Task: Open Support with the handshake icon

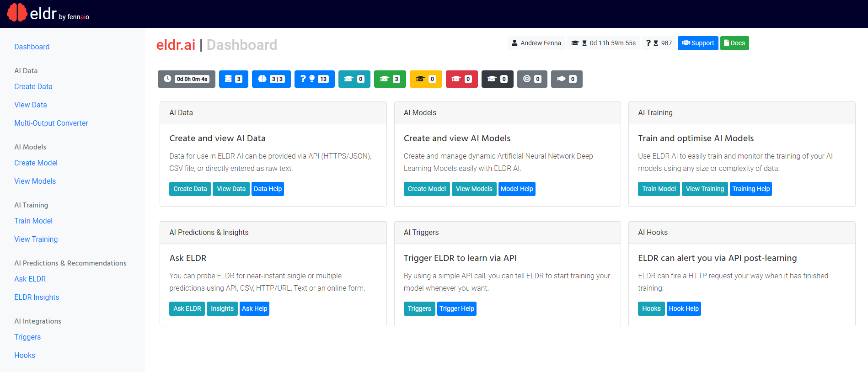Action: coord(698,43)
